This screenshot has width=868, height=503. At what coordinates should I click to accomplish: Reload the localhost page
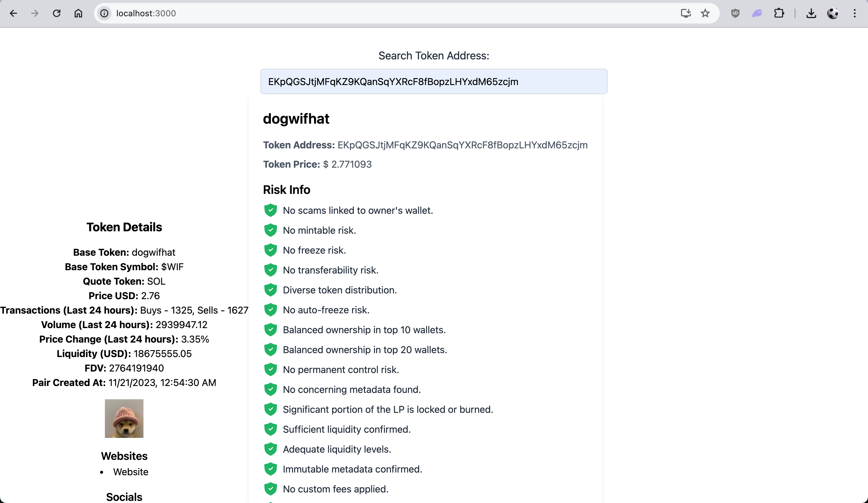tap(56, 14)
